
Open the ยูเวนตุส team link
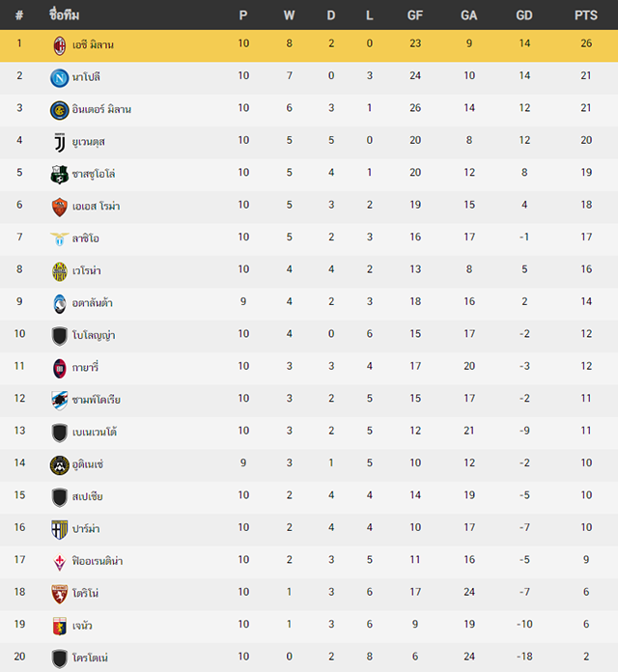88,142
